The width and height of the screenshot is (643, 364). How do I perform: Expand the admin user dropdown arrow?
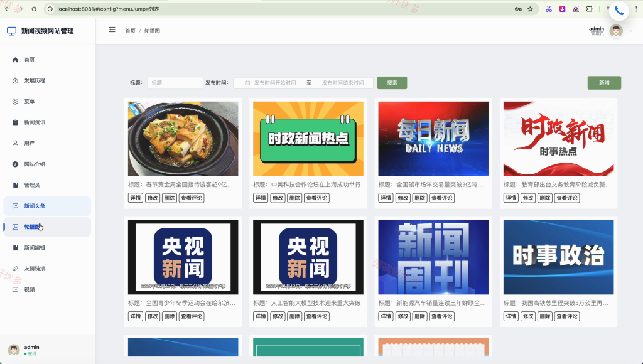(630, 31)
